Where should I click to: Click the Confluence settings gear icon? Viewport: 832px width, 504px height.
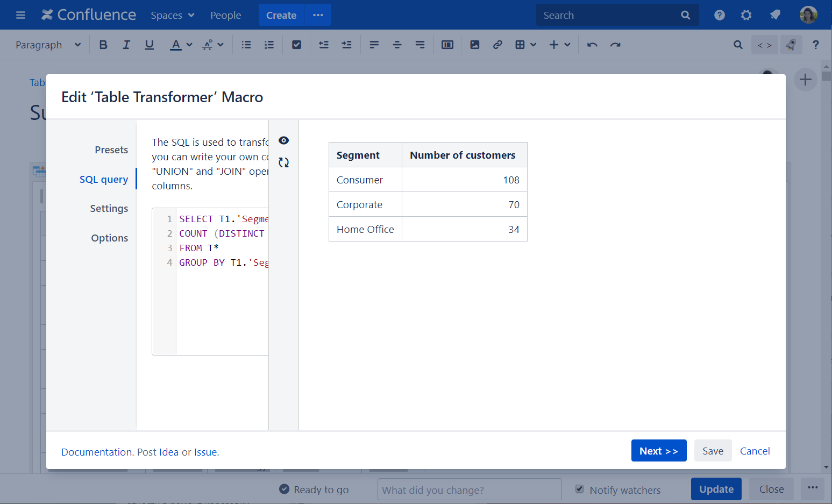pos(746,15)
